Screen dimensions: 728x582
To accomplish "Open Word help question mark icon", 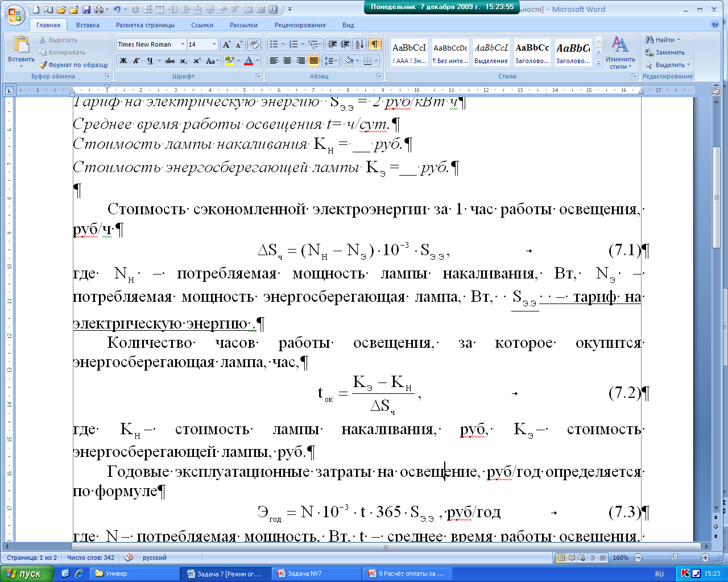I will (x=715, y=24).
